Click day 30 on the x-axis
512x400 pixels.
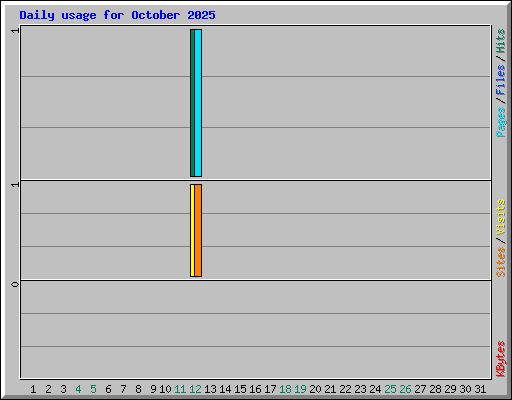pos(465,389)
